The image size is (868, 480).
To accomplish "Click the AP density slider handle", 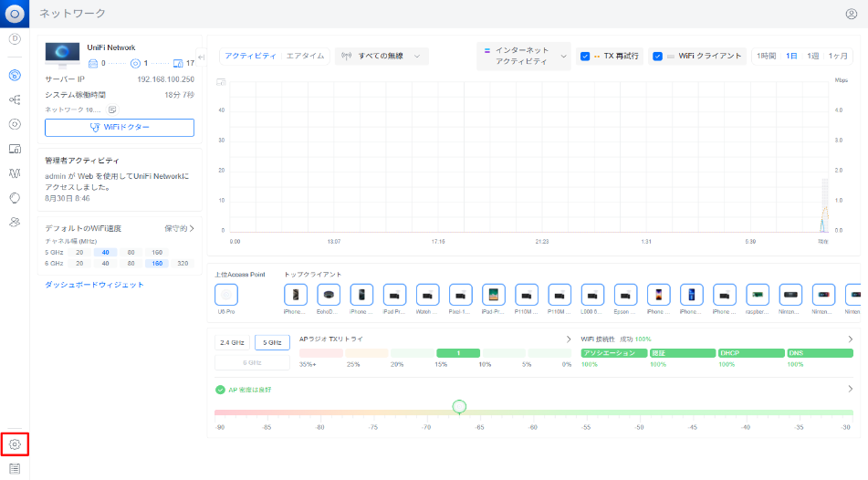I will pos(459,407).
